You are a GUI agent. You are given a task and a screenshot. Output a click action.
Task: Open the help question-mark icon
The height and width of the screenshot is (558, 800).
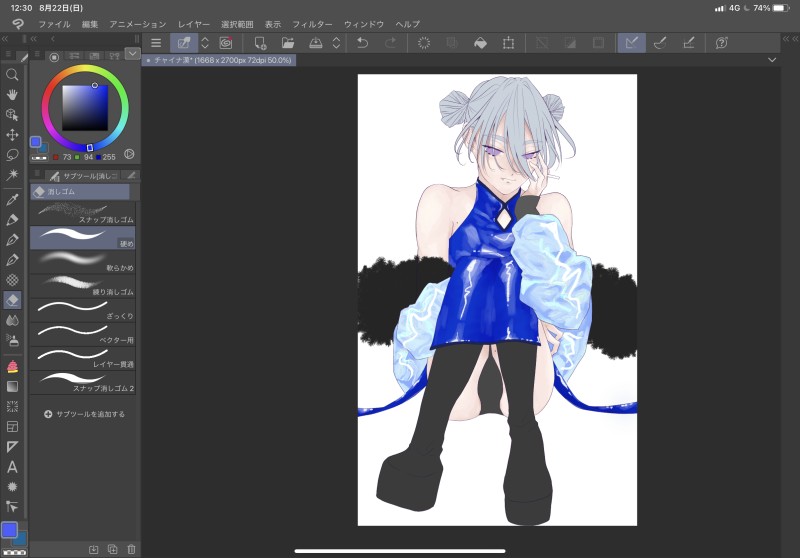(721, 43)
